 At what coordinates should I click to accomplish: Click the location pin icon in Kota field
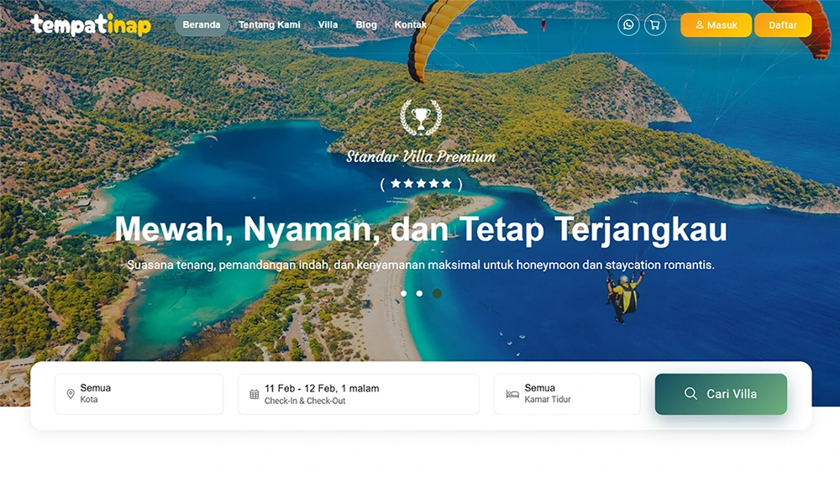click(71, 394)
